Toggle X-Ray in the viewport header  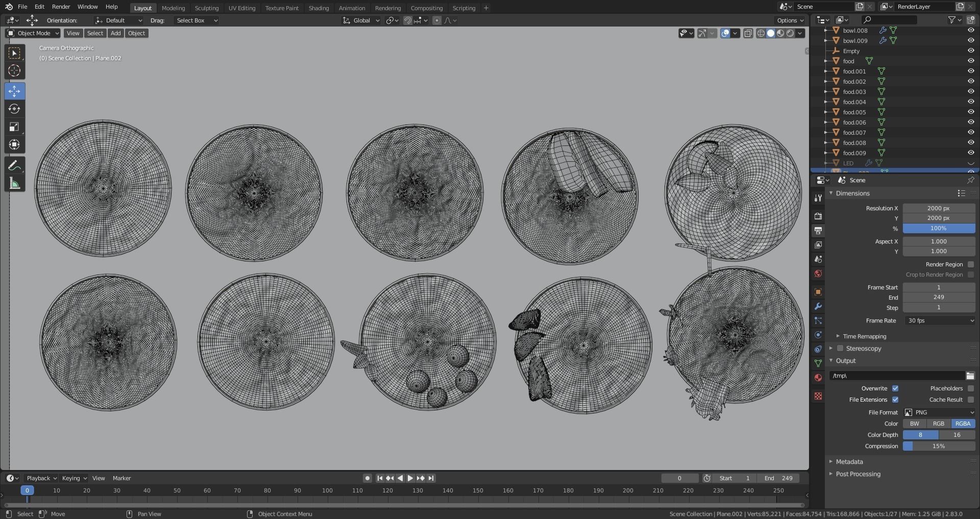point(748,33)
